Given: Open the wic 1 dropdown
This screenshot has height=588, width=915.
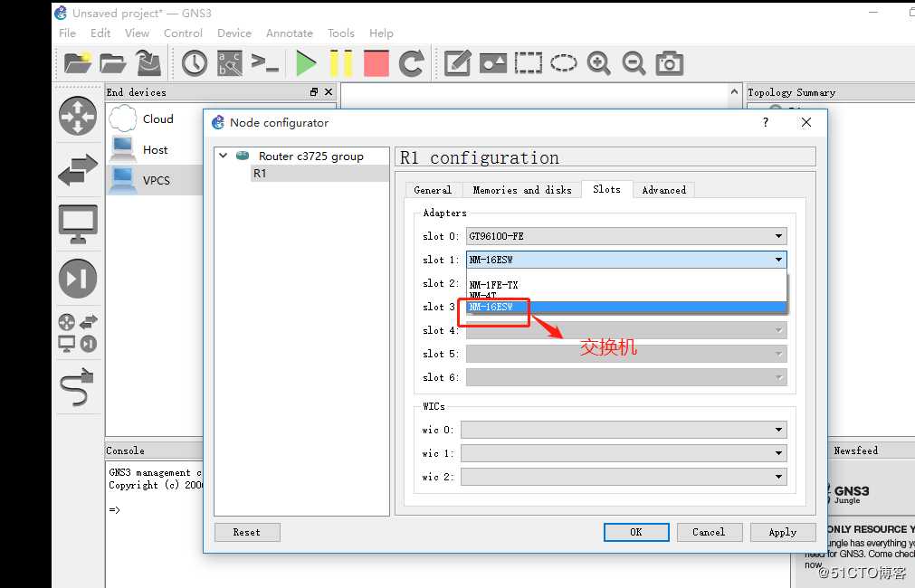Looking at the screenshot, I should coord(624,453).
